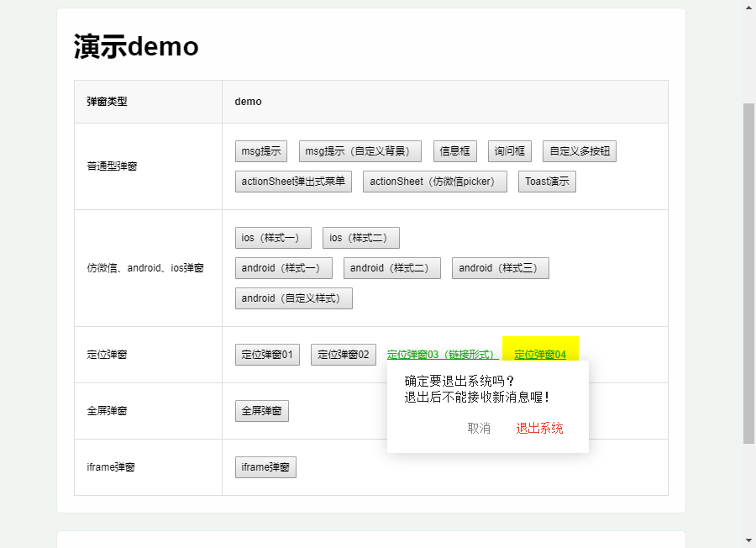The height and width of the screenshot is (548, 756).
Task: Trigger the Toast演示 button
Action: click(547, 182)
